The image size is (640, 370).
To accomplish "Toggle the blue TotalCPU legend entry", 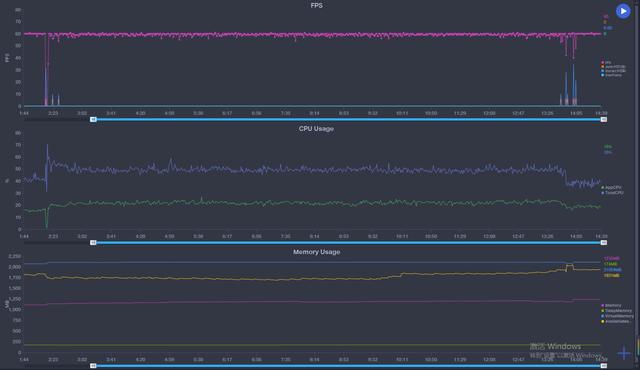I will (612, 193).
